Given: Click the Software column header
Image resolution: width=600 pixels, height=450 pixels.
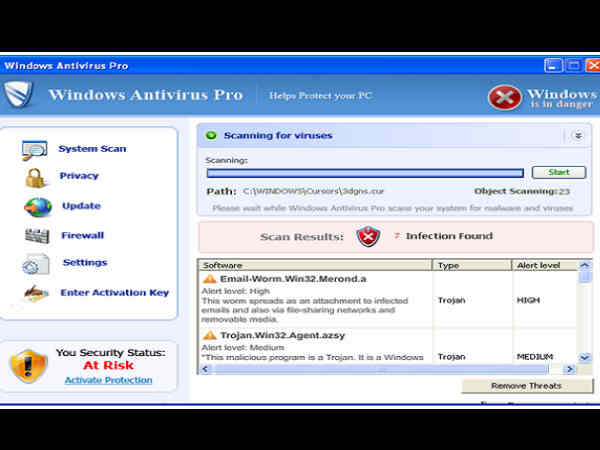Looking at the screenshot, I should coord(315,265).
